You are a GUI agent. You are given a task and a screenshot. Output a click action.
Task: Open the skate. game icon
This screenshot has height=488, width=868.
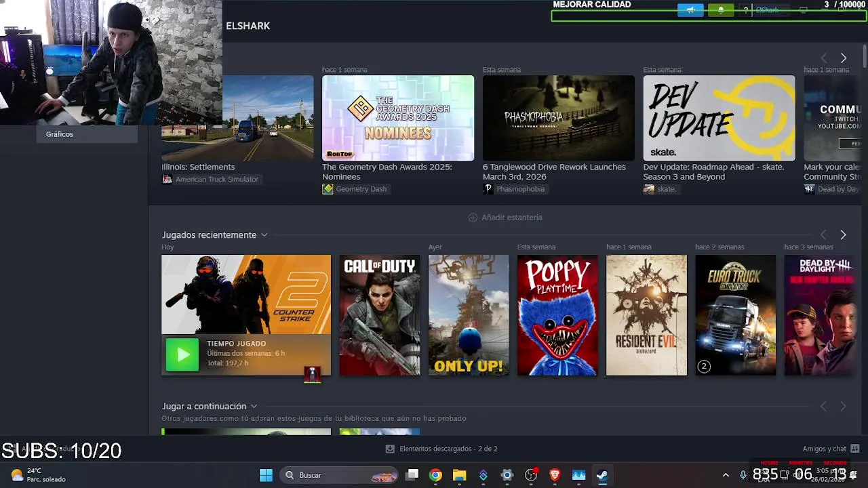click(x=649, y=189)
